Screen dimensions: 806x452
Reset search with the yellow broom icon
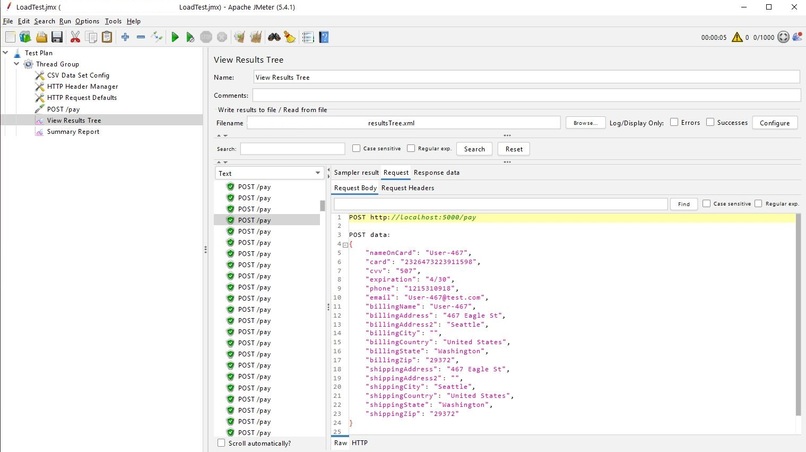tap(289, 37)
